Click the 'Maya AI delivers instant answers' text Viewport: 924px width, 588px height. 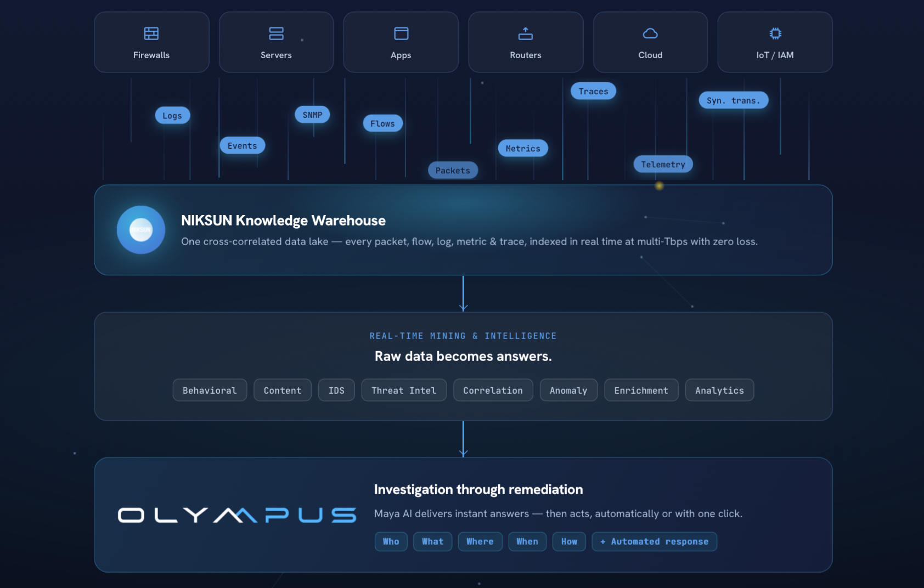[x=558, y=513]
